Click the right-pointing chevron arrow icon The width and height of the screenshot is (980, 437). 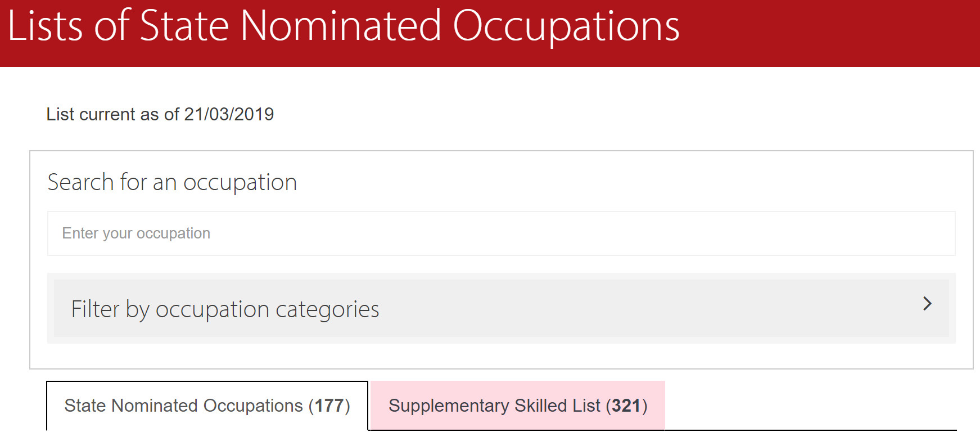pyautogui.click(x=927, y=304)
